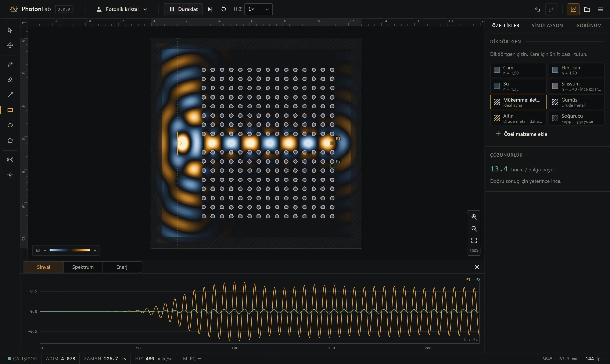Activate the wave source tool
The image size is (610, 364).
pos(10,160)
